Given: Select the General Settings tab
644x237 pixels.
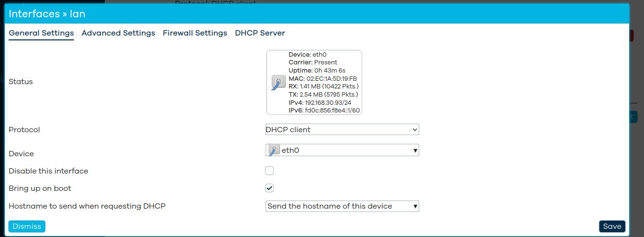Looking at the screenshot, I should click(x=41, y=33).
